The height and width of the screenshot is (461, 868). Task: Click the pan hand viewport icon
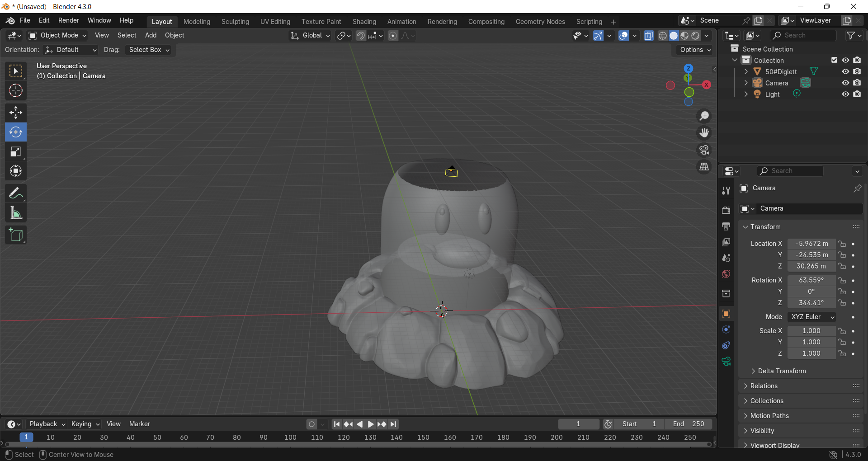704,133
